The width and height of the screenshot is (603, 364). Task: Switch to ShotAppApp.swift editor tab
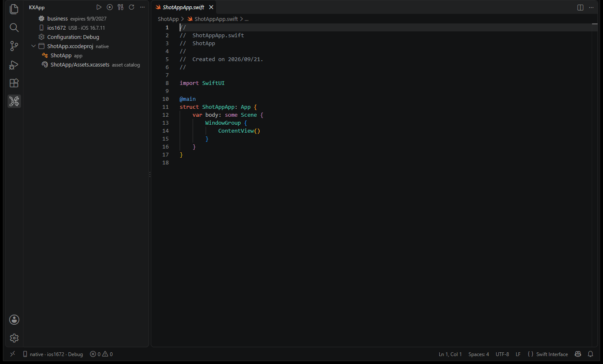[183, 7]
